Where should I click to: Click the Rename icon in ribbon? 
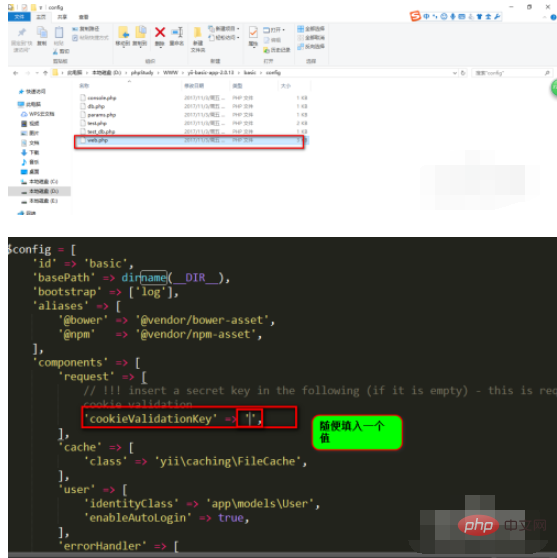(177, 33)
